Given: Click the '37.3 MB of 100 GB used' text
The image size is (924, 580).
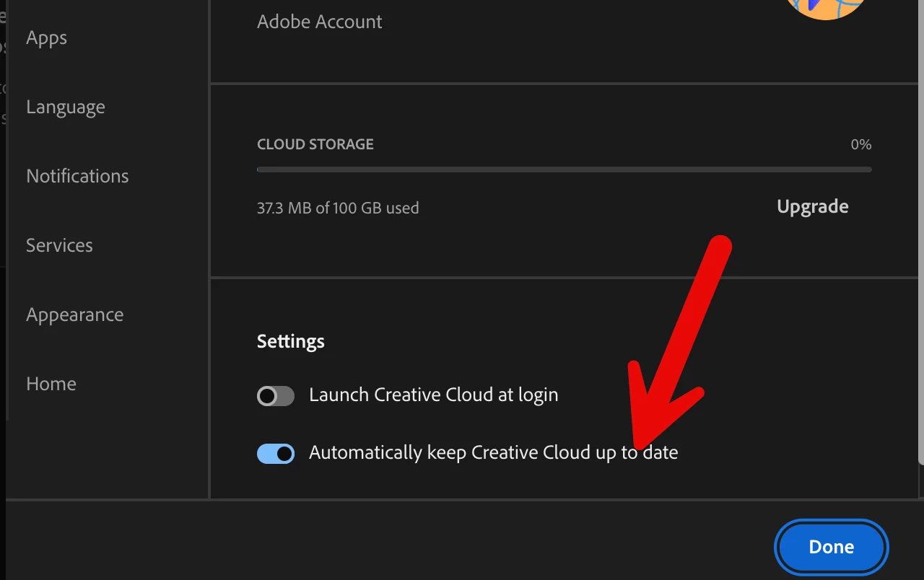Looking at the screenshot, I should (x=338, y=208).
